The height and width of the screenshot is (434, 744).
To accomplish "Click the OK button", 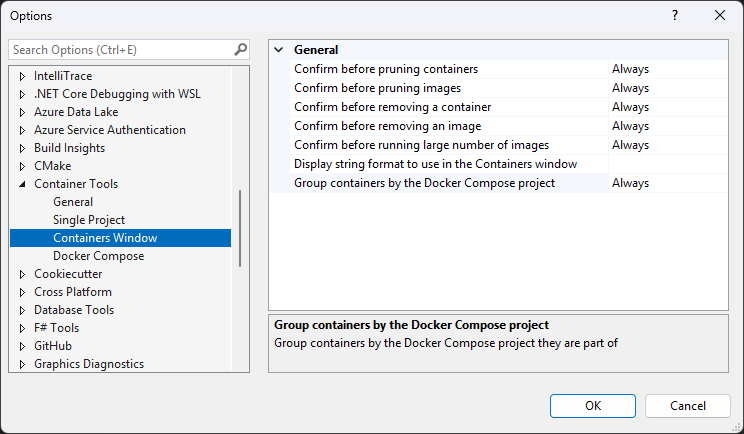I will point(593,406).
